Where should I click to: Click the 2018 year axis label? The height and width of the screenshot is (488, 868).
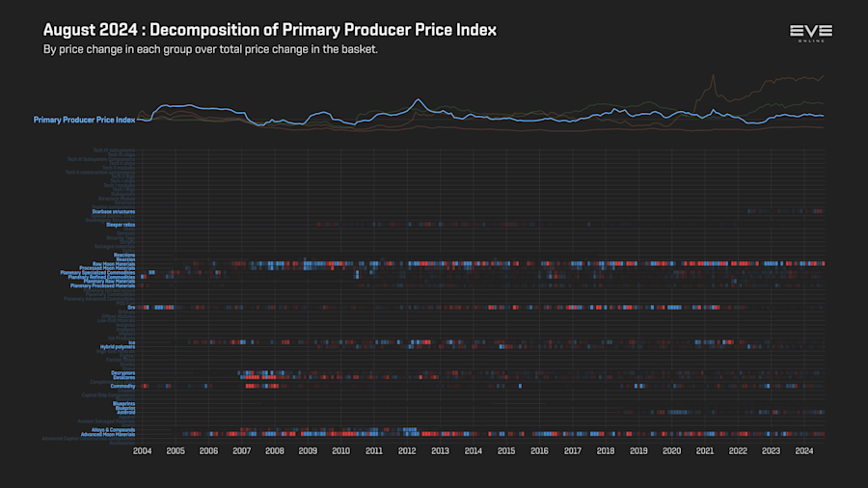point(606,451)
